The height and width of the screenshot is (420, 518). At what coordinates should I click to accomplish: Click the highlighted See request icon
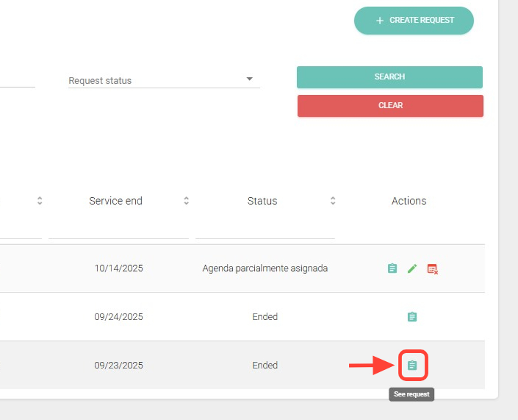point(413,365)
